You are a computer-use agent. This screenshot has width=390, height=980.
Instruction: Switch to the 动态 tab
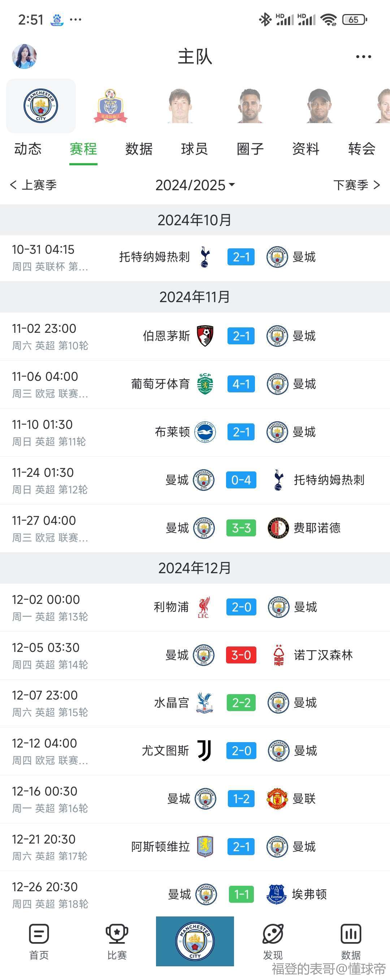pos(28,149)
